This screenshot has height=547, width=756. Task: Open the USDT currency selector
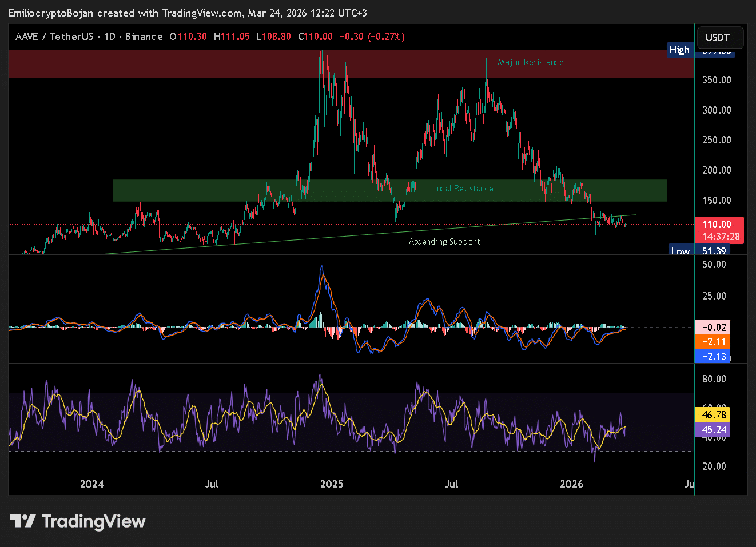pos(720,38)
